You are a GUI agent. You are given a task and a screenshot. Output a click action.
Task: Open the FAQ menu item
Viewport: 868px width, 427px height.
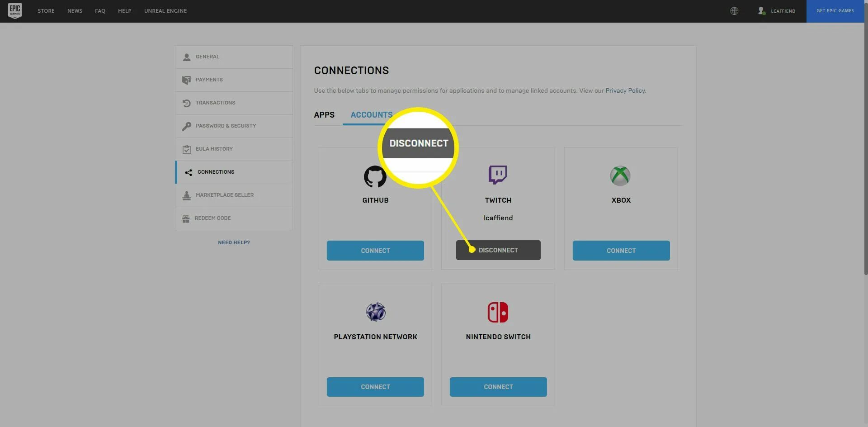tap(100, 11)
